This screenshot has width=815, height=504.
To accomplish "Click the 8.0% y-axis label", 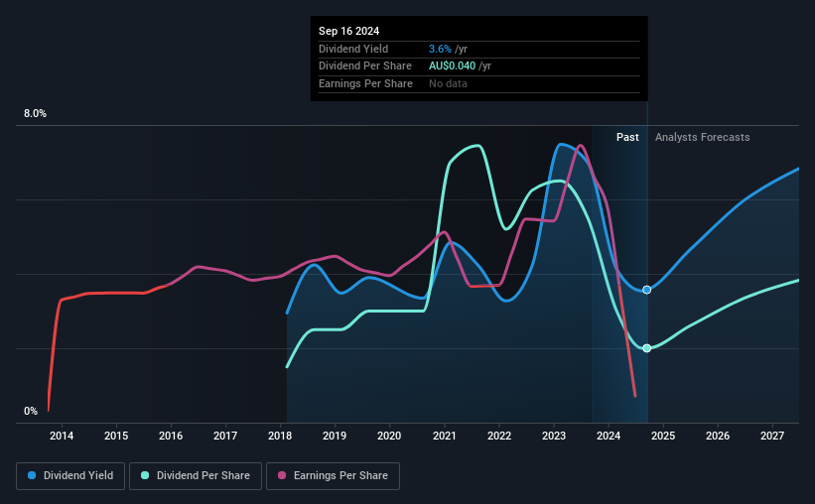I will tap(35, 113).
